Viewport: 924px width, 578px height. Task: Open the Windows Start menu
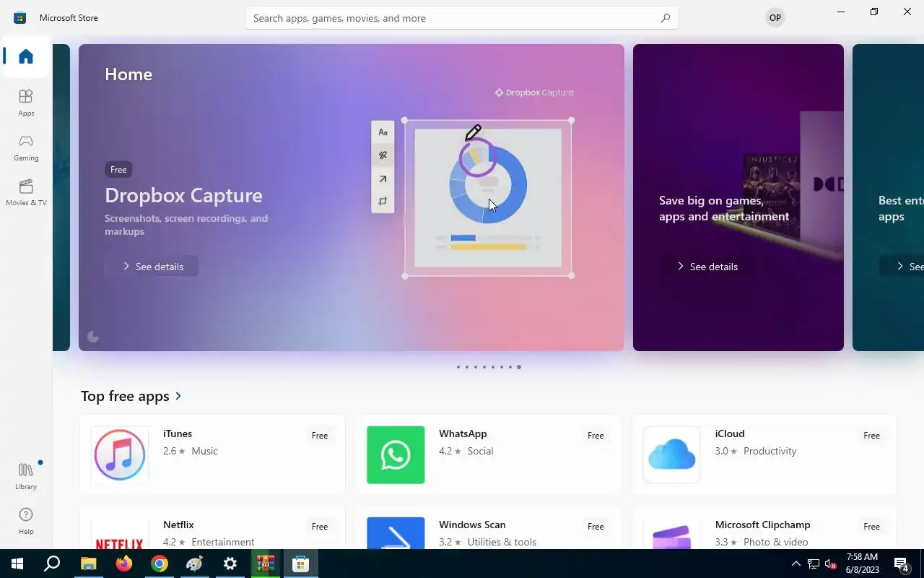(x=17, y=564)
